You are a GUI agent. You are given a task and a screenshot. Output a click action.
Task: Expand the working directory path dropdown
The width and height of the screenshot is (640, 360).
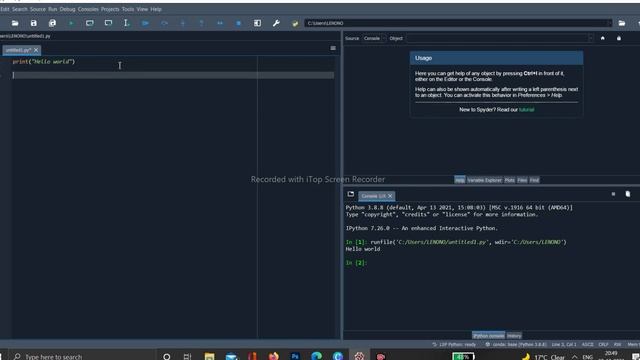[609, 23]
